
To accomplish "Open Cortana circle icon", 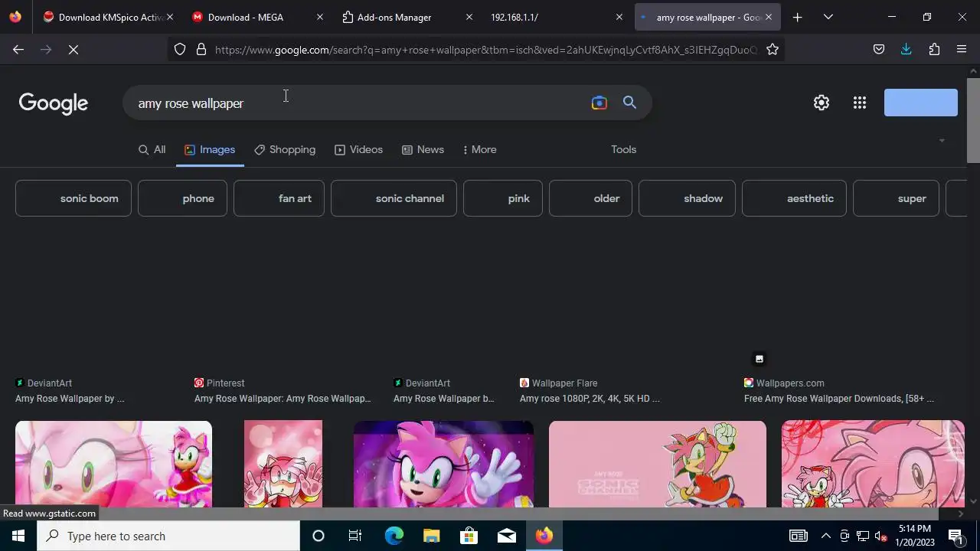I will coord(318,536).
